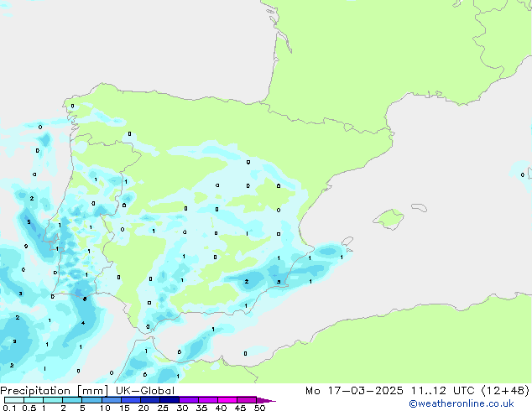Screen dimensions: 532x411
Task: Select the 40 mm magenta legend swatch
Action: point(227,400)
